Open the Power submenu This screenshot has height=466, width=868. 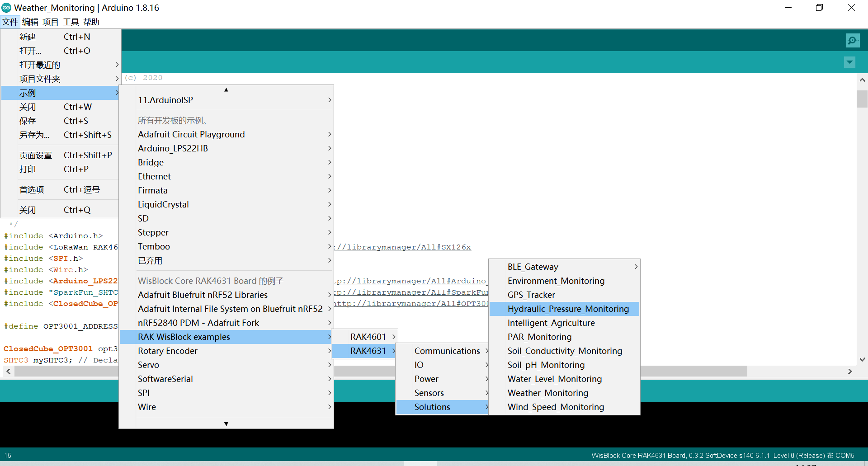(x=443, y=379)
